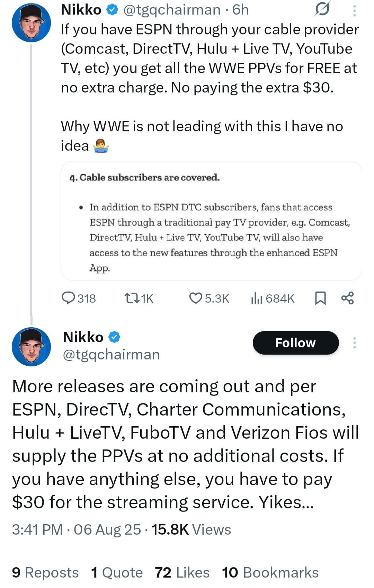View analytics icon showing 684K views
Viewport: 374px width, 588px height.
[256, 298]
